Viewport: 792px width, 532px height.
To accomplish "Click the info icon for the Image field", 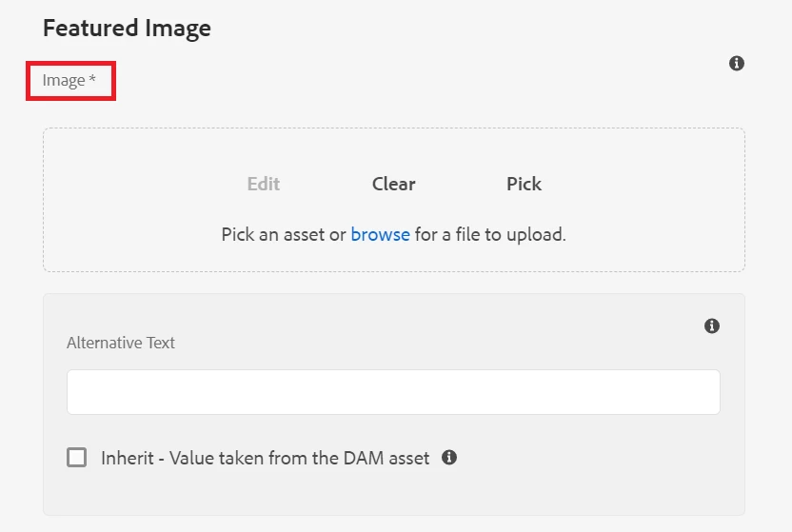I will point(736,64).
